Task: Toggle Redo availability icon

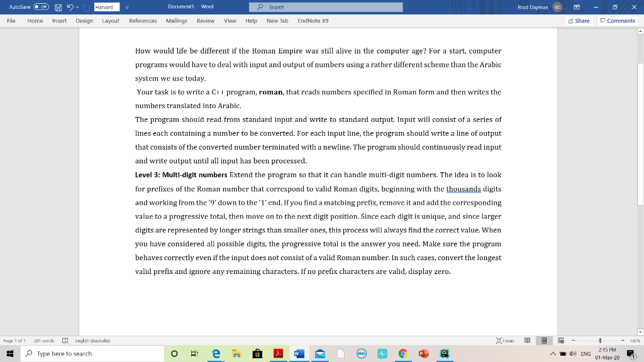Action: 87,6
